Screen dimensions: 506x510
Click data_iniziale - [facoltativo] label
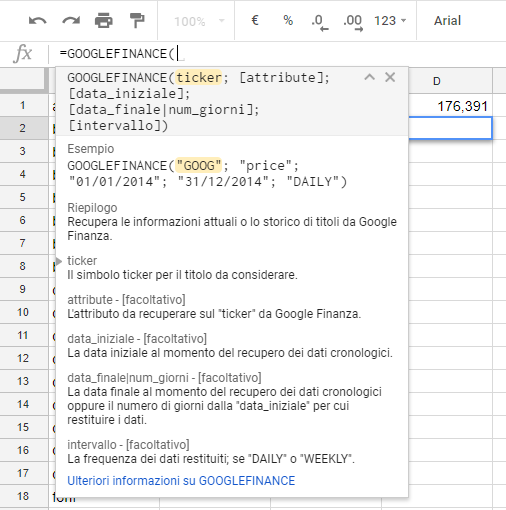point(137,339)
